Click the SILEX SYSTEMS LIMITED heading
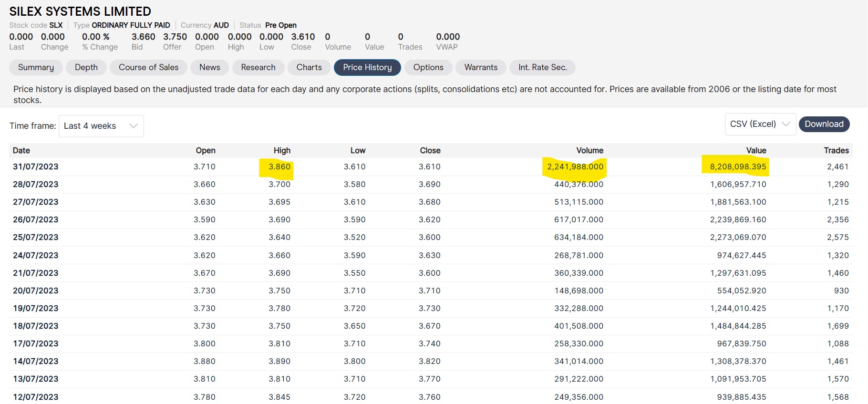 80,11
